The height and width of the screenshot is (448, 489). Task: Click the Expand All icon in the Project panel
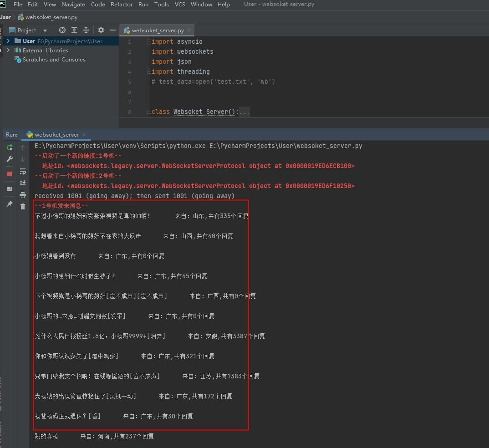click(x=74, y=30)
